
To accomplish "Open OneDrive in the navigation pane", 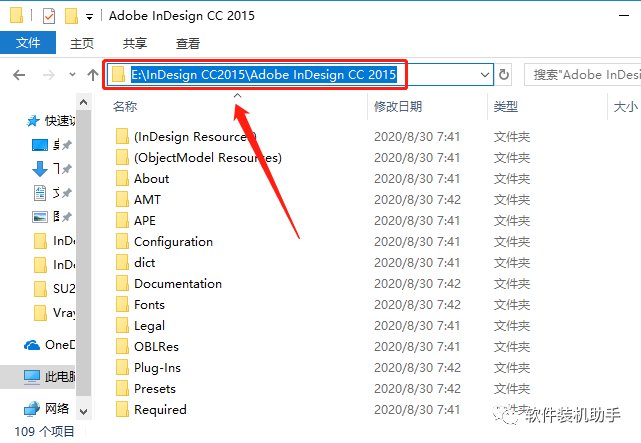I will click(x=49, y=345).
